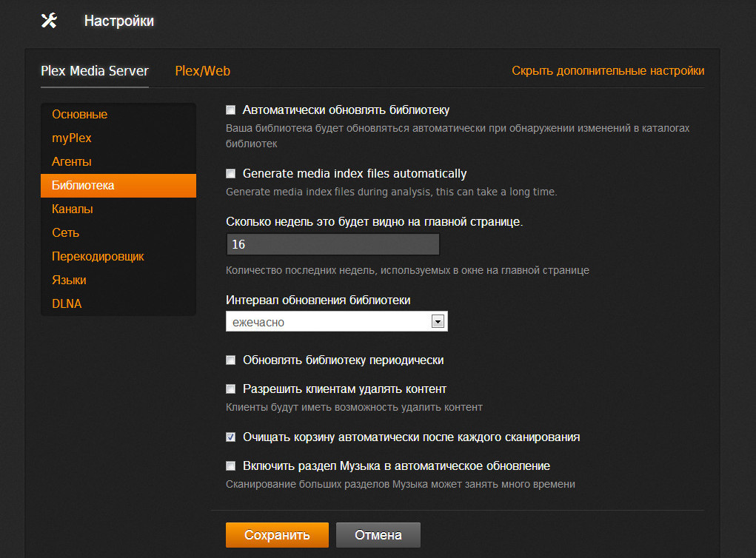
Task: Go to myPlex settings section
Action: click(72, 138)
